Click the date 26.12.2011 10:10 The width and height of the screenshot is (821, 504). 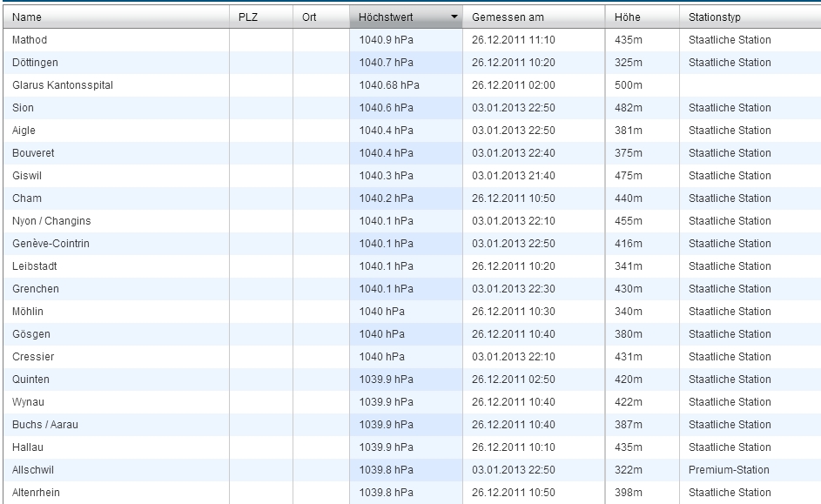pos(513,447)
